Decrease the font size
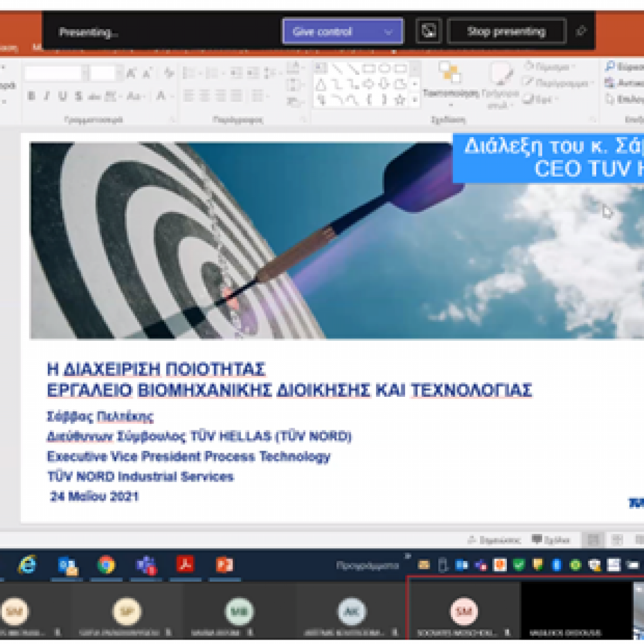The height and width of the screenshot is (644, 644). (147, 73)
